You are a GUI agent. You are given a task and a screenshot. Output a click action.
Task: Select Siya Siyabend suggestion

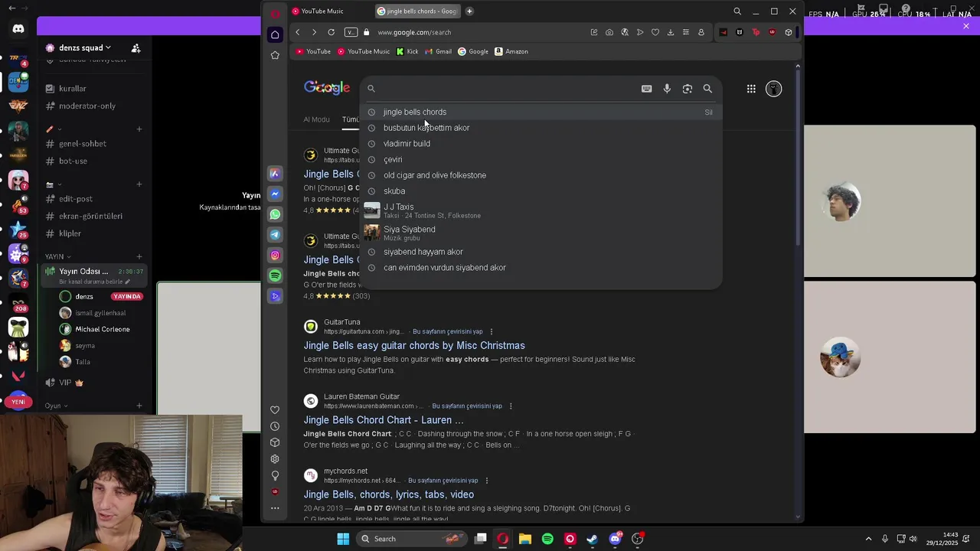point(541,233)
